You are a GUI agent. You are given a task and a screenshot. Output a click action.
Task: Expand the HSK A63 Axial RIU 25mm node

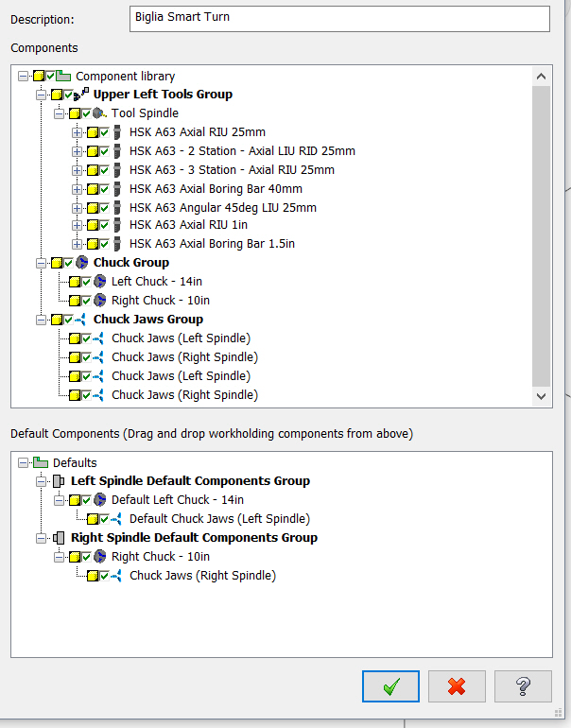(x=78, y=132)
